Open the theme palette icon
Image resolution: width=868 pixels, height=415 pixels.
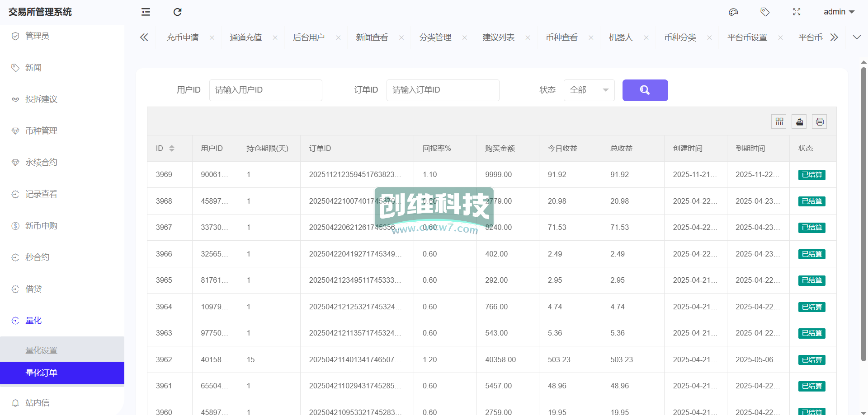[733, 12]
